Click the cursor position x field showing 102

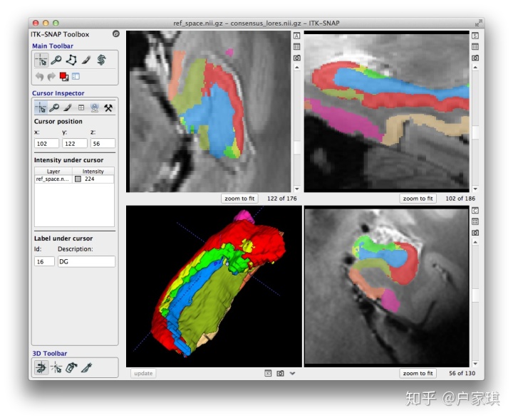coord(46,144)
